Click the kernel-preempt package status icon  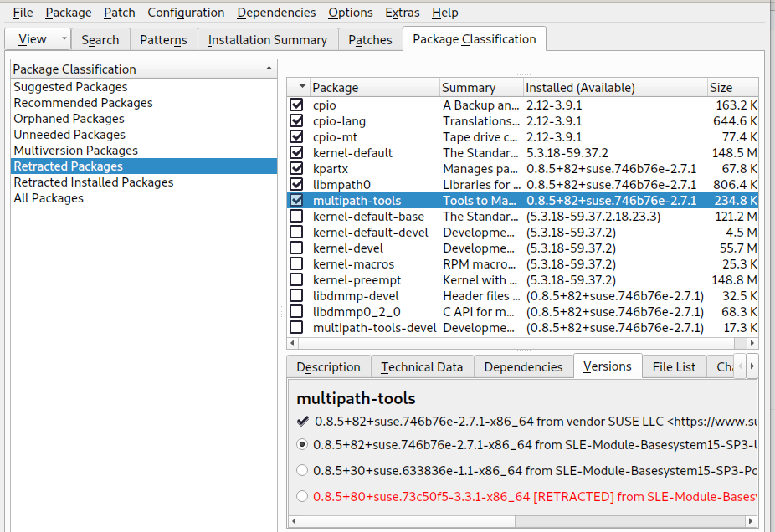[296, 280]
